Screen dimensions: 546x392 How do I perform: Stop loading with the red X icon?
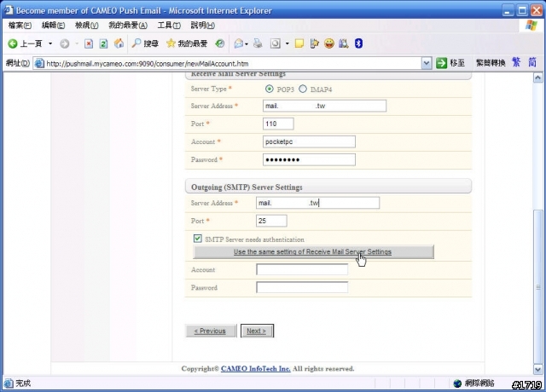click(x=89, y=43)
